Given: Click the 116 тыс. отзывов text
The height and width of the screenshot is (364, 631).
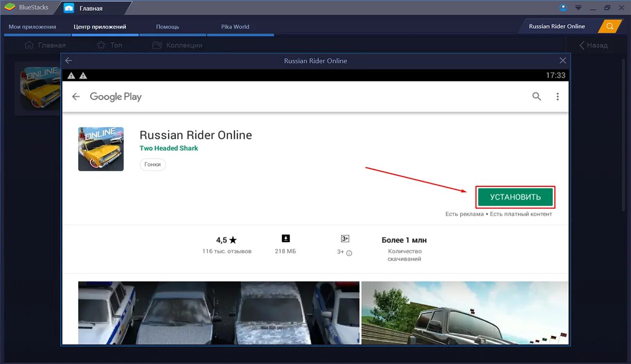Looking at the screenshot, I should tap(227, 251).
